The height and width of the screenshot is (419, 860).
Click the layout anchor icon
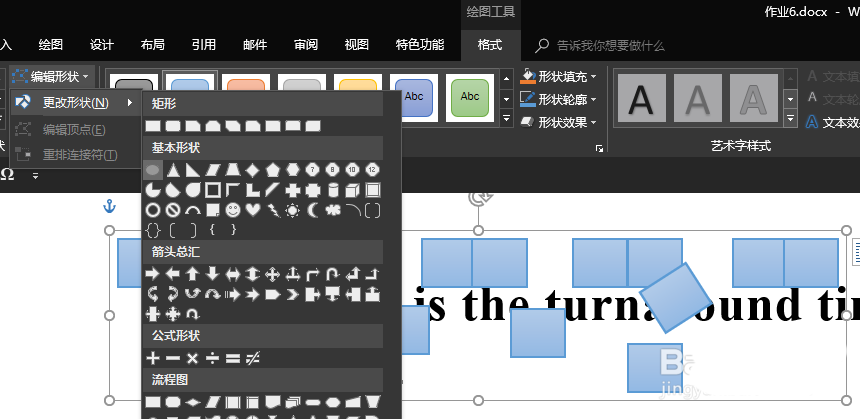pos(110,207)
